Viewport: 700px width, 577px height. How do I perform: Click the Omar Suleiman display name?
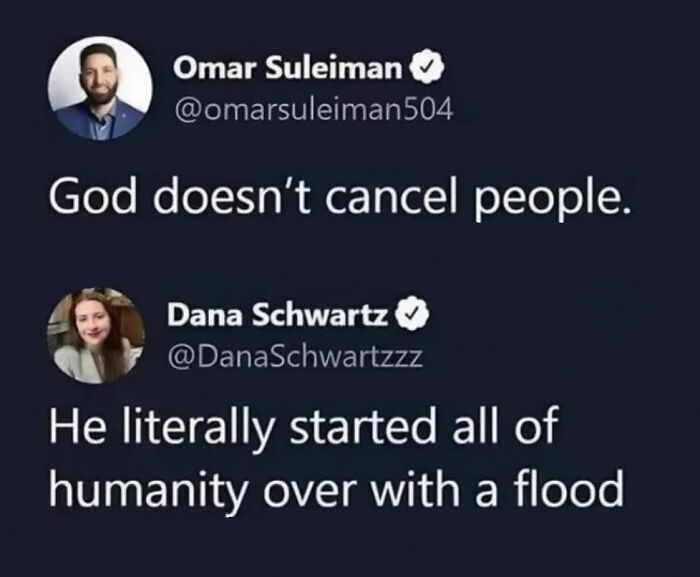[x=288, y=69]
